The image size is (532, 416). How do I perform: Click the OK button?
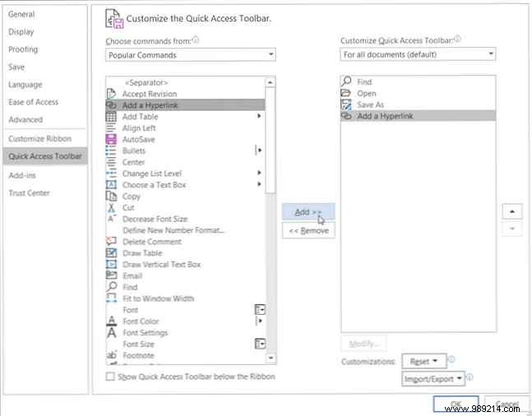tap(456, 404)
